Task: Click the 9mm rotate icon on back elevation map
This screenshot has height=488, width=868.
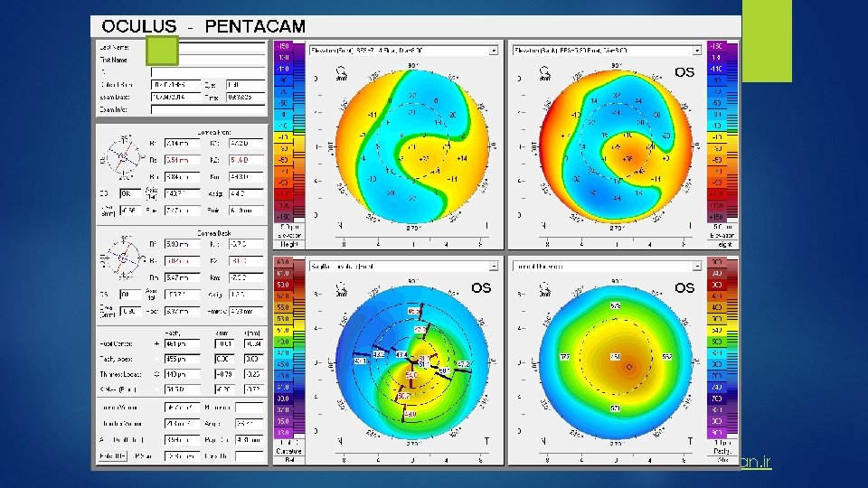Action: point(544,73)
